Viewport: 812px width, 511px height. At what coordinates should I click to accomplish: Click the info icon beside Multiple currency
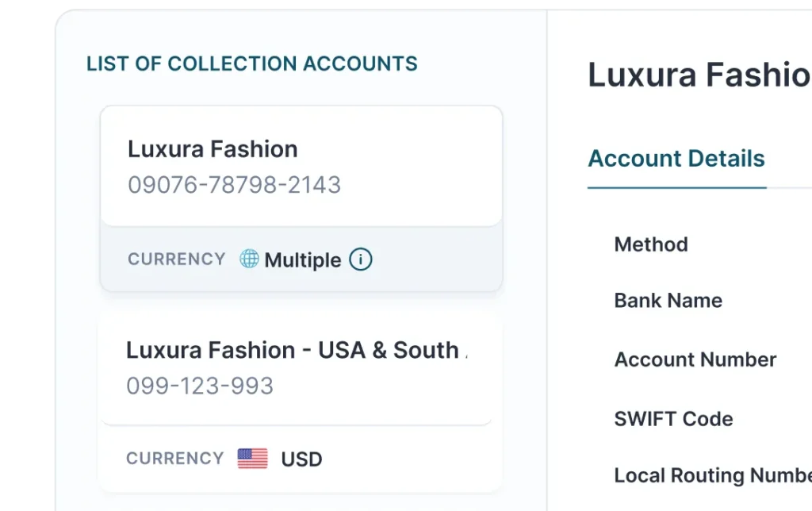pos(361,259)
